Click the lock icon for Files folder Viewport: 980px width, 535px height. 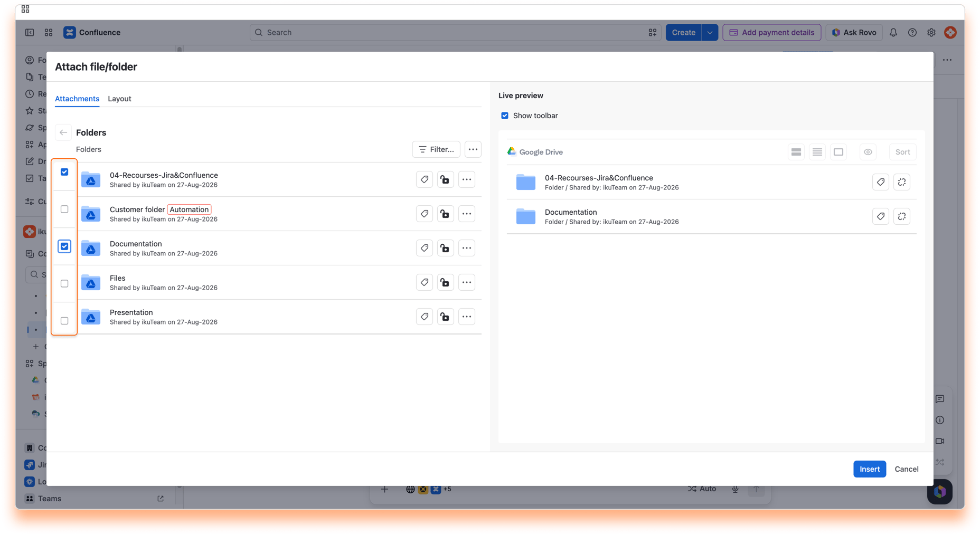[x=446, y=282]
